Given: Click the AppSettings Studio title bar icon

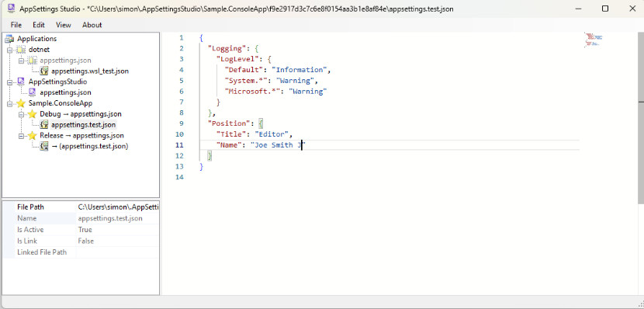Looking at the screenshot, I should pos(11,9).
